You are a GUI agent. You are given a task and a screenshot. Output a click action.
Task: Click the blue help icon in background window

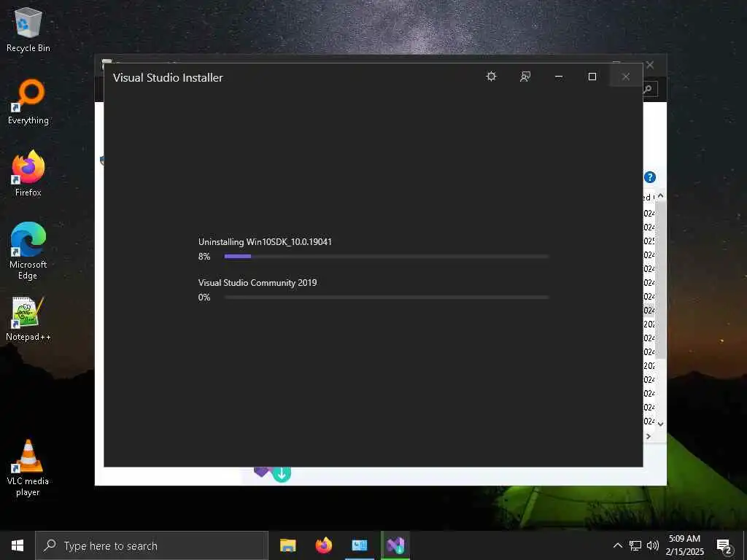tap(650, 177)
